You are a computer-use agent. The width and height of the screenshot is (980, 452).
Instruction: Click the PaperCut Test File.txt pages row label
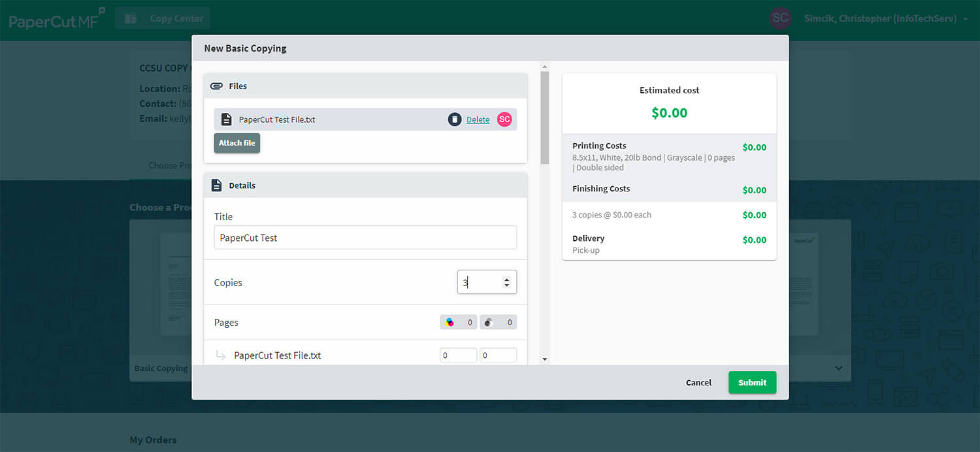[x=278, y=356]
